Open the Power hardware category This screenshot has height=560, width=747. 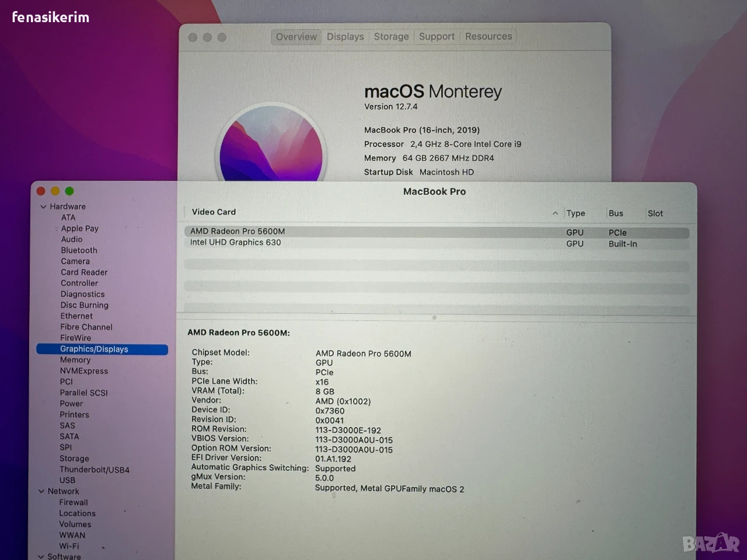pos(71,404)
